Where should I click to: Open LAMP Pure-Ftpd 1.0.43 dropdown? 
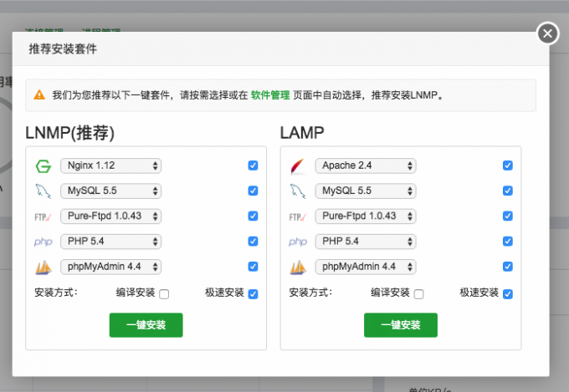[x=366, y=216]
